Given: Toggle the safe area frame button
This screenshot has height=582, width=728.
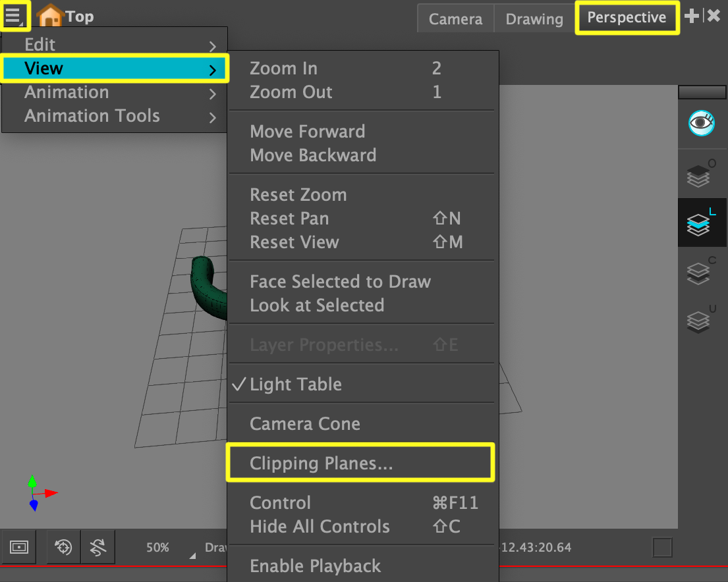Looking at the screenshot, I should coord(19,547).
